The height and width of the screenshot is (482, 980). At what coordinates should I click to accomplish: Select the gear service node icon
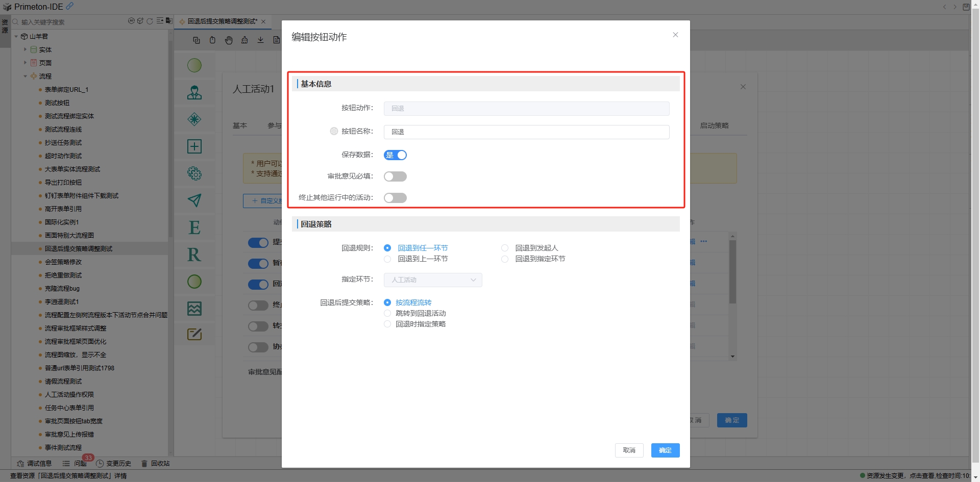click(x=194, y=173)
